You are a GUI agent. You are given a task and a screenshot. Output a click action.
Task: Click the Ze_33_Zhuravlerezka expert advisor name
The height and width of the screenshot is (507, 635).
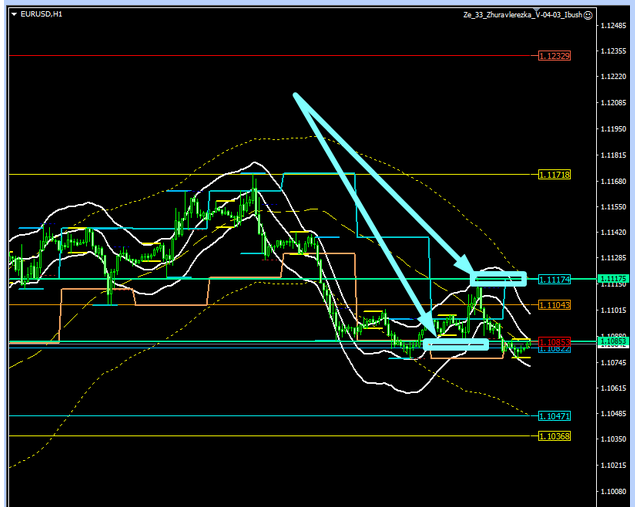click(x=521, y=16)
